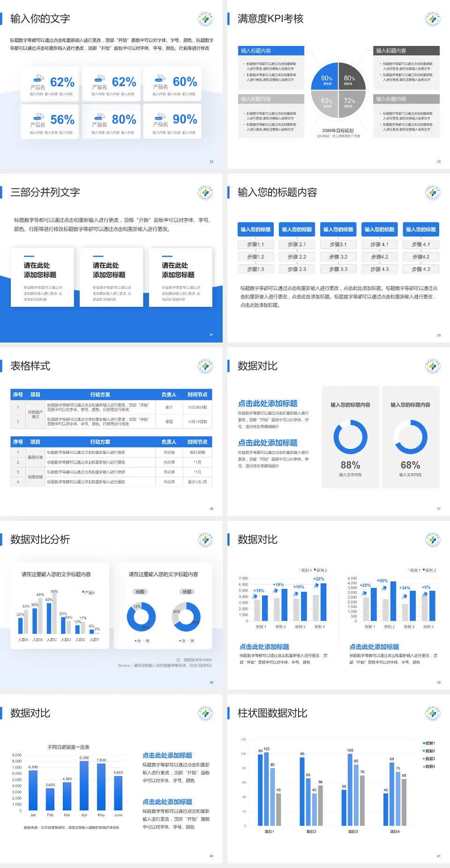
Task: Click the 数据1 legend color swatch
Action: (424, 743)
